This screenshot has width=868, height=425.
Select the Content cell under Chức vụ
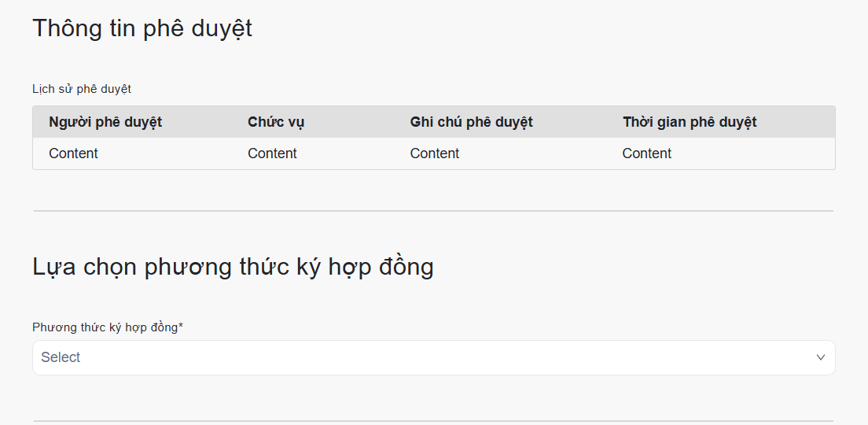(x=272, y=153)
